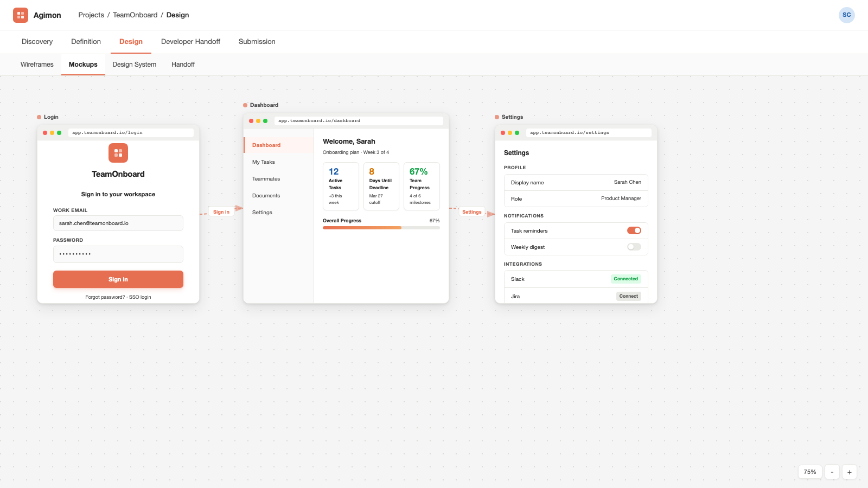Viewport: 868px width, 488px height.
Task: Click the Settings heading in Settings mockup
Action: 516,153
